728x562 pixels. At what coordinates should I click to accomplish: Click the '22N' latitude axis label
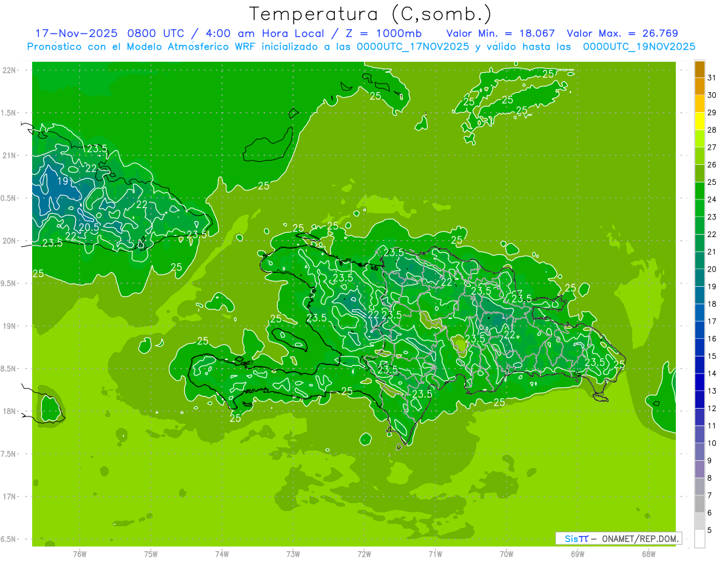pos(10,70)
